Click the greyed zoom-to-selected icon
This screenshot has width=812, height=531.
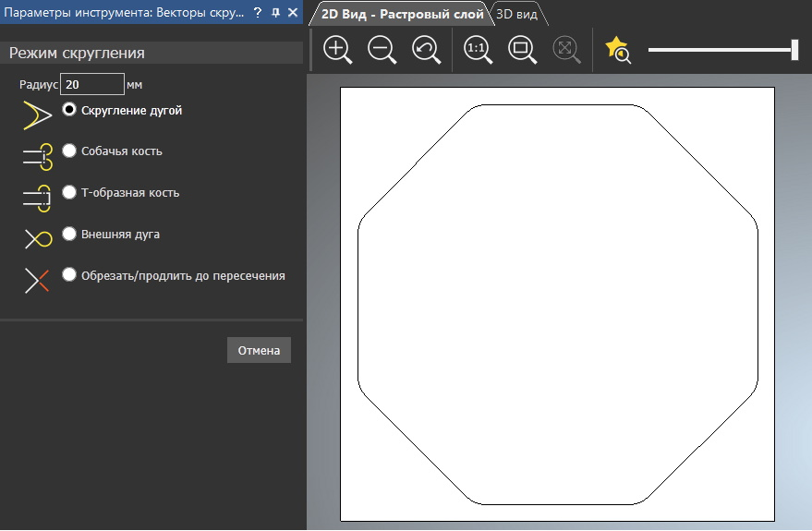(x=566, y=50)
